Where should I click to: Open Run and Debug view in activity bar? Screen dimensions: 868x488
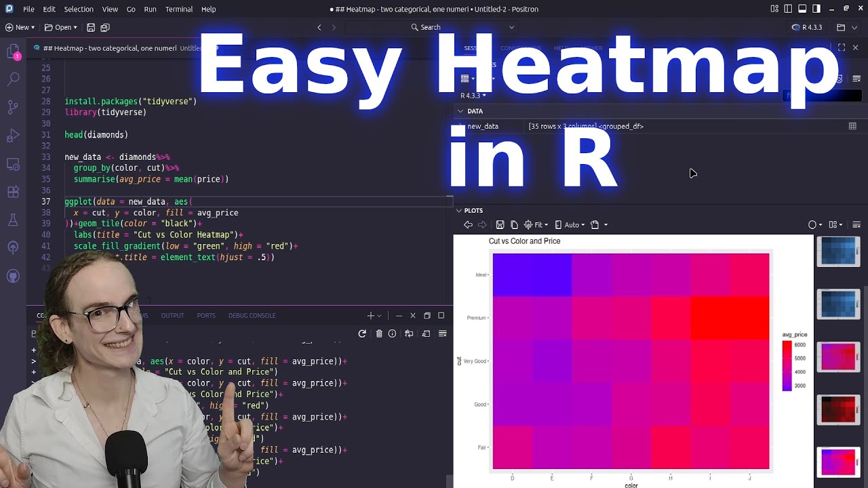[13, 136]
